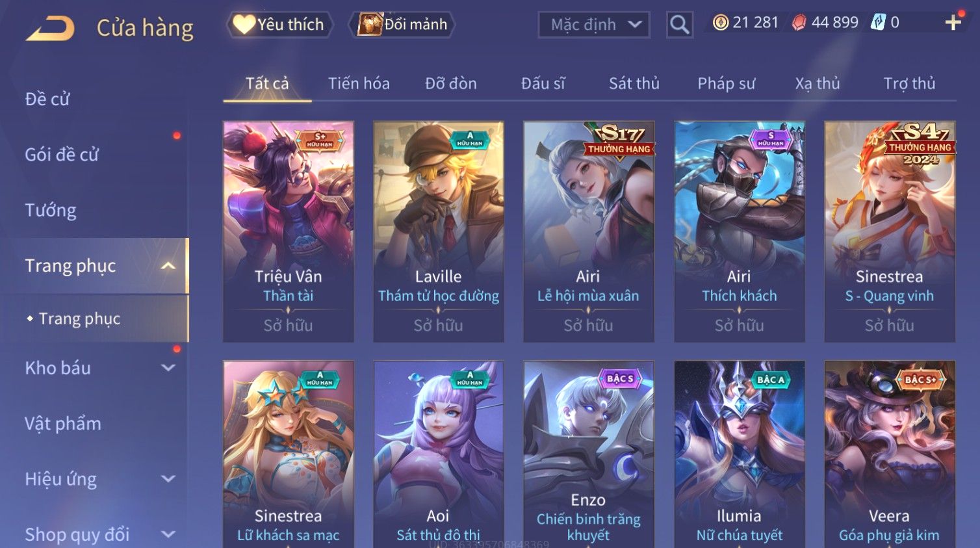
Task: Open Đổi mảnh chest exchange
Action: [402, 25]
